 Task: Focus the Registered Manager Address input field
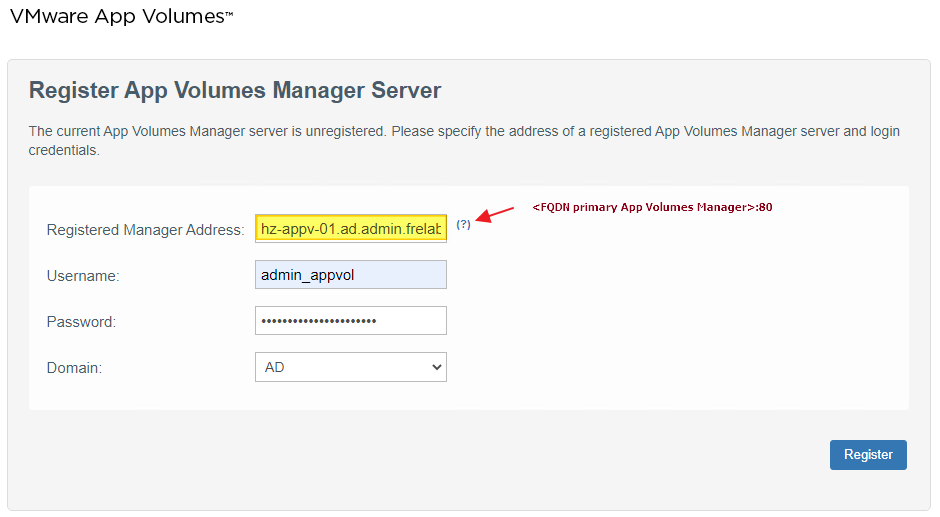(x=350, y=229)
